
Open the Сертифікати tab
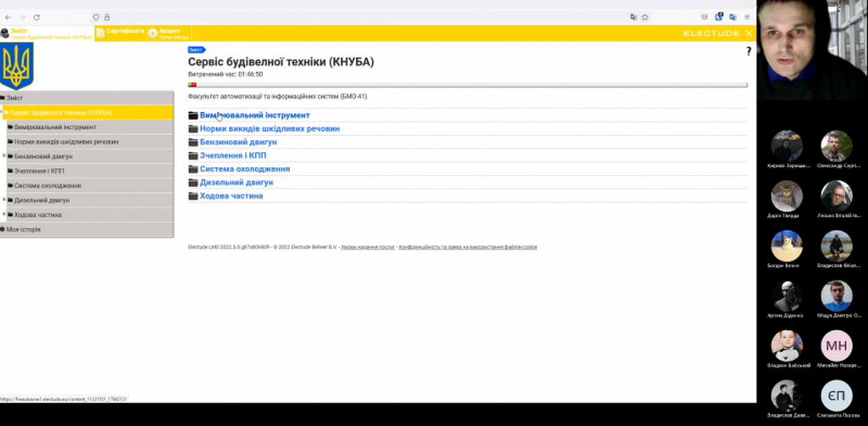click(x=120, y=33)
